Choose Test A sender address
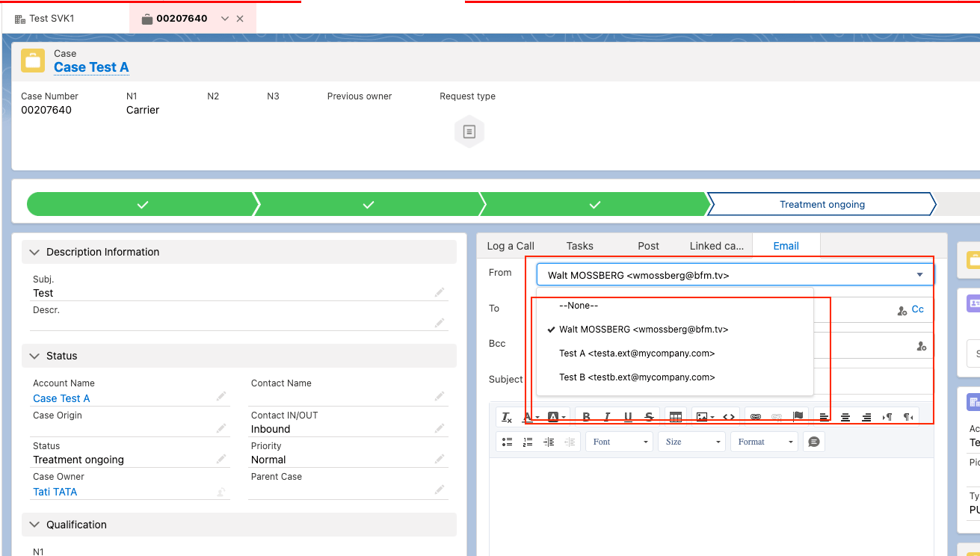Screen dimensions: 980x556 (x=674, y=353)
